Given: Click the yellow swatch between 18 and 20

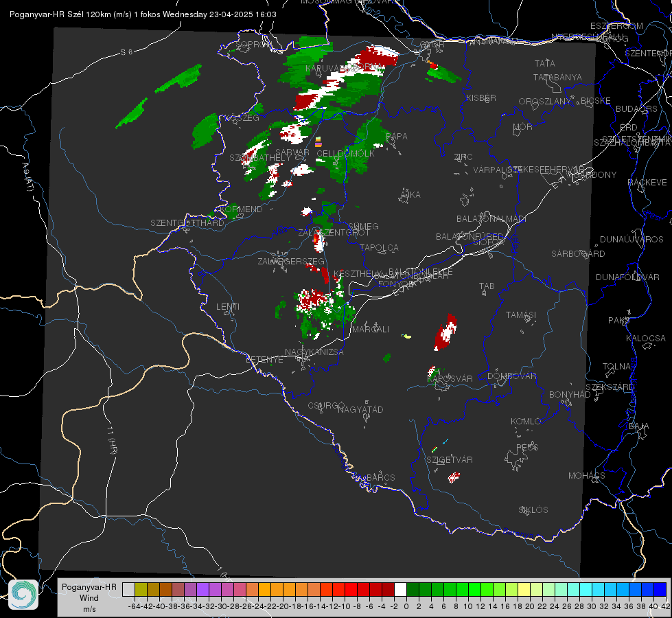Looking at the screenshot, I should point(524,589).
